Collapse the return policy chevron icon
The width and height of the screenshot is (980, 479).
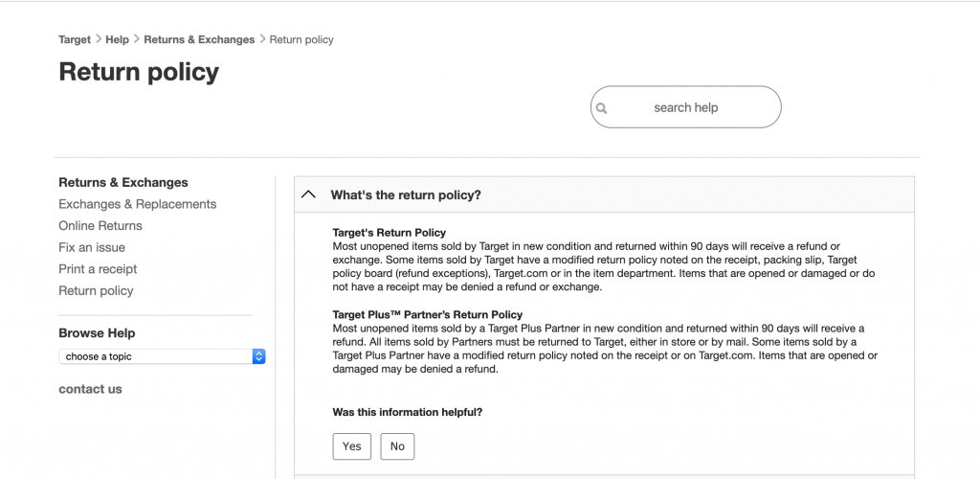(x=308, y=194)
